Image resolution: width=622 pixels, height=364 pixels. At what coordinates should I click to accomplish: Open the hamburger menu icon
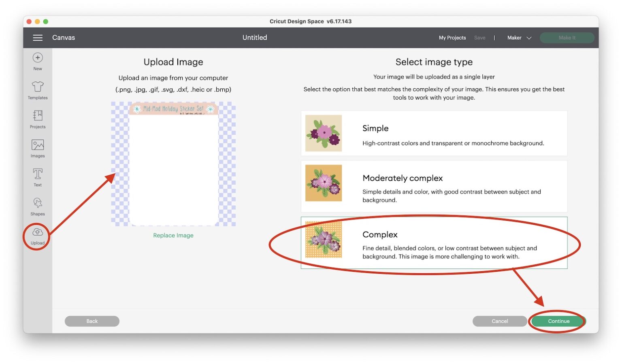38,37
